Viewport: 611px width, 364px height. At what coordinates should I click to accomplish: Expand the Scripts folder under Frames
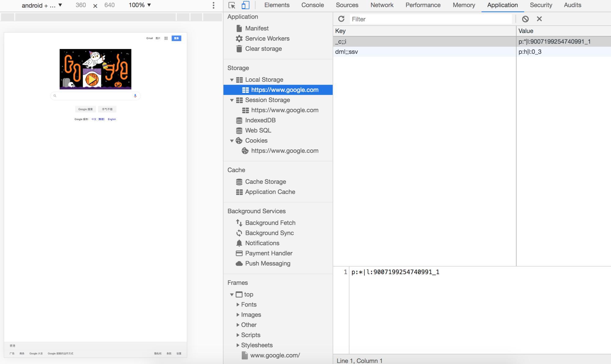[x=238, y=335]
